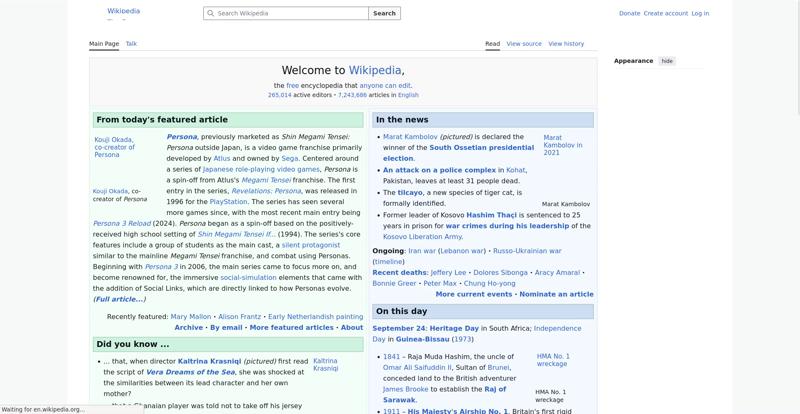Open the Dolores Sibonga link
This screenshot has width=800, height=414.
point(501,273)
